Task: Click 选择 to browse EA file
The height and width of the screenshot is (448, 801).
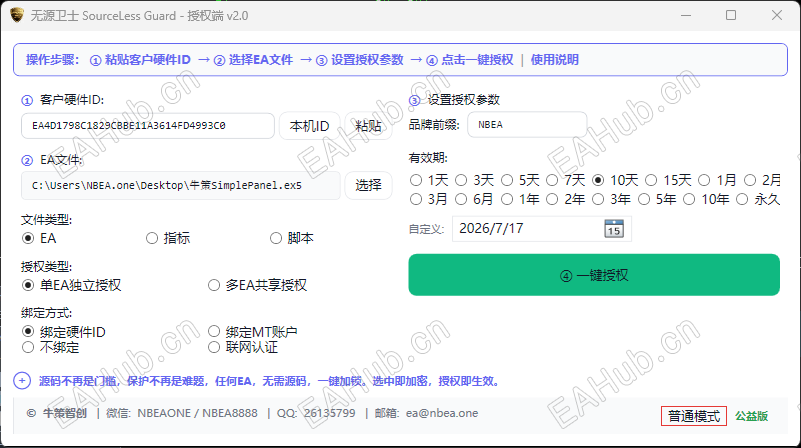Action: (x=368, y=185)
